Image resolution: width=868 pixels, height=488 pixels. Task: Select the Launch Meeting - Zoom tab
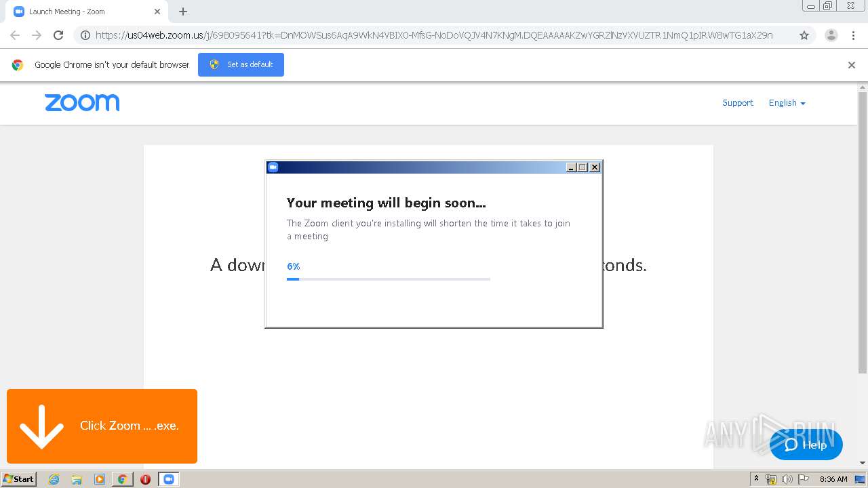pos(87,12)
